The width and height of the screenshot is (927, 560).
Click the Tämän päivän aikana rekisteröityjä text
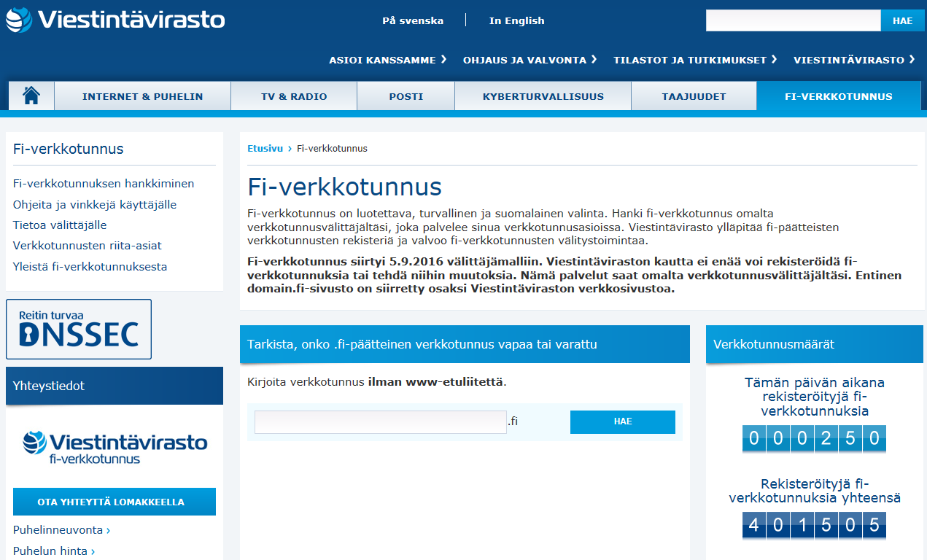[x=815, y=397]
